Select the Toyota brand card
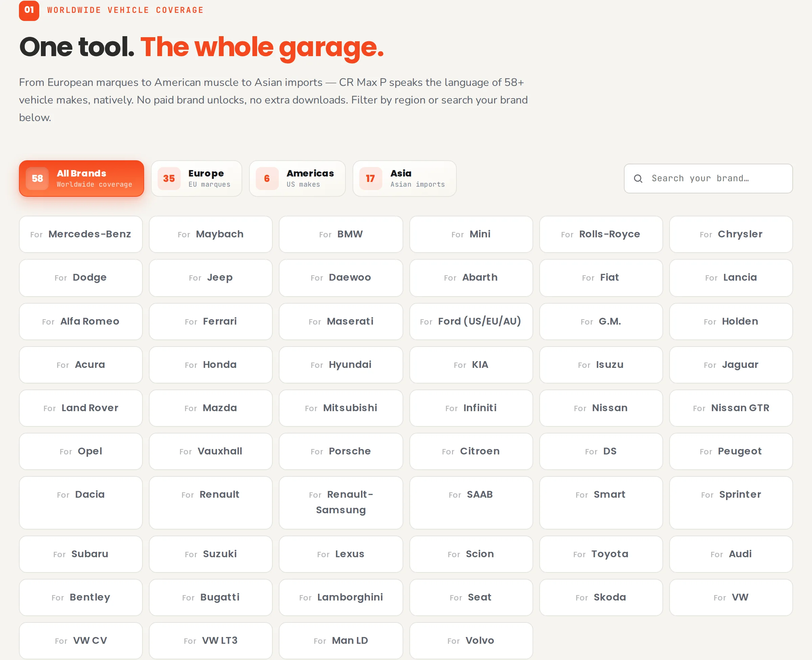The height and width of the screenshot is (660, 812). tap(601, 554)
